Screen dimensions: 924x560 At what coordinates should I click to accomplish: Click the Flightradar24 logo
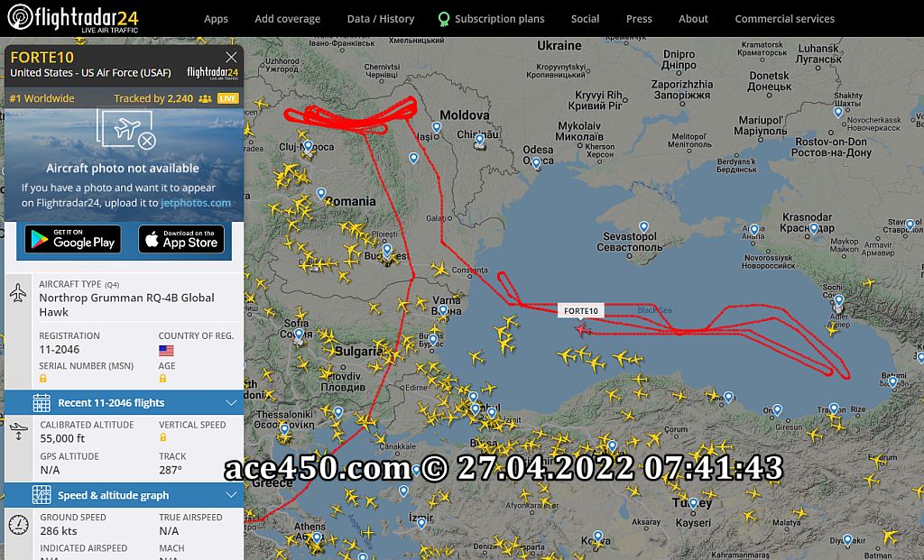[73, 18]
